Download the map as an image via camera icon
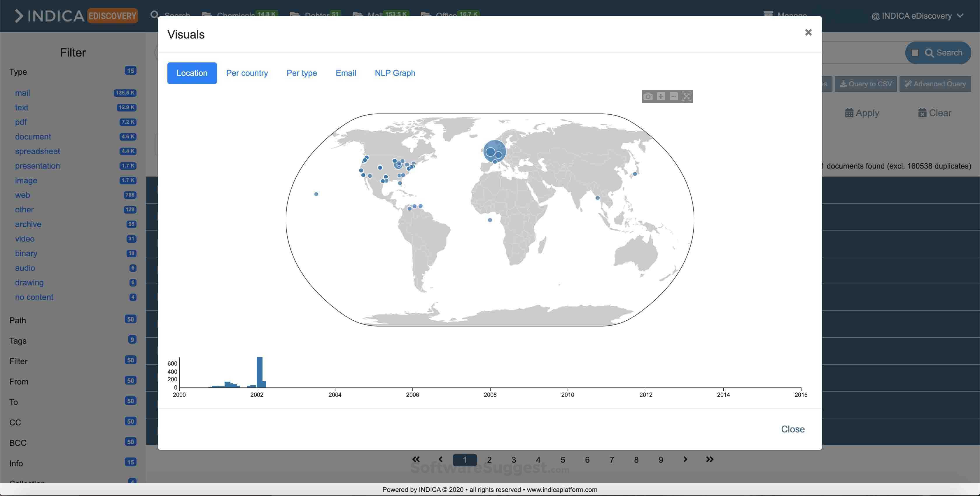The height and width of the screenshot is (496, 980). coord(648,96)
